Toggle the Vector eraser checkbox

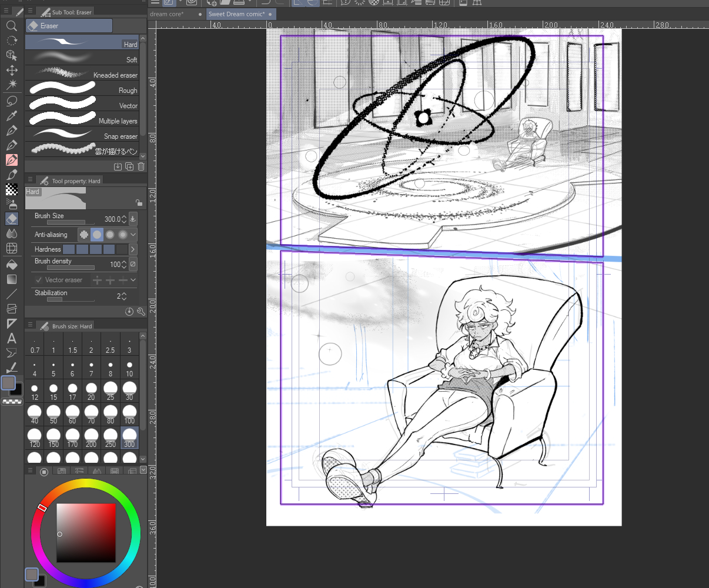(x=39, y=280)
